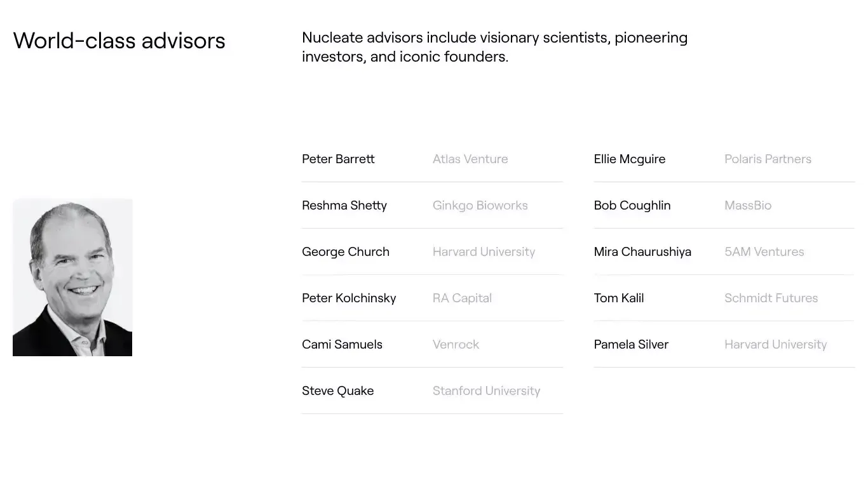
Task: Click the Schmidt Futures affiliation
Action: 771,298
